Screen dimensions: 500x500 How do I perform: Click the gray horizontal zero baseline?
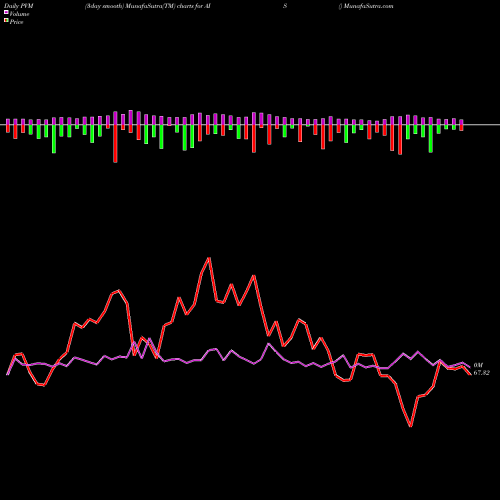point(250,125)
